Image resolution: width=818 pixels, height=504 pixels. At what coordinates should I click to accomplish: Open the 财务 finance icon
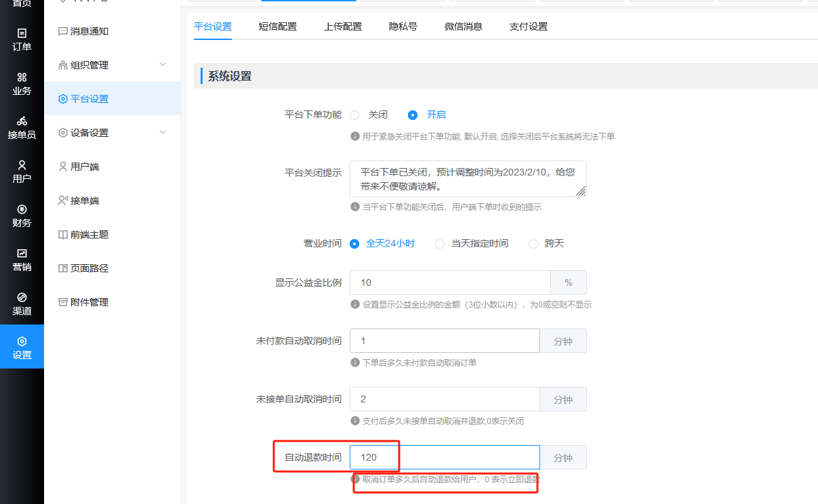point(22,209)
